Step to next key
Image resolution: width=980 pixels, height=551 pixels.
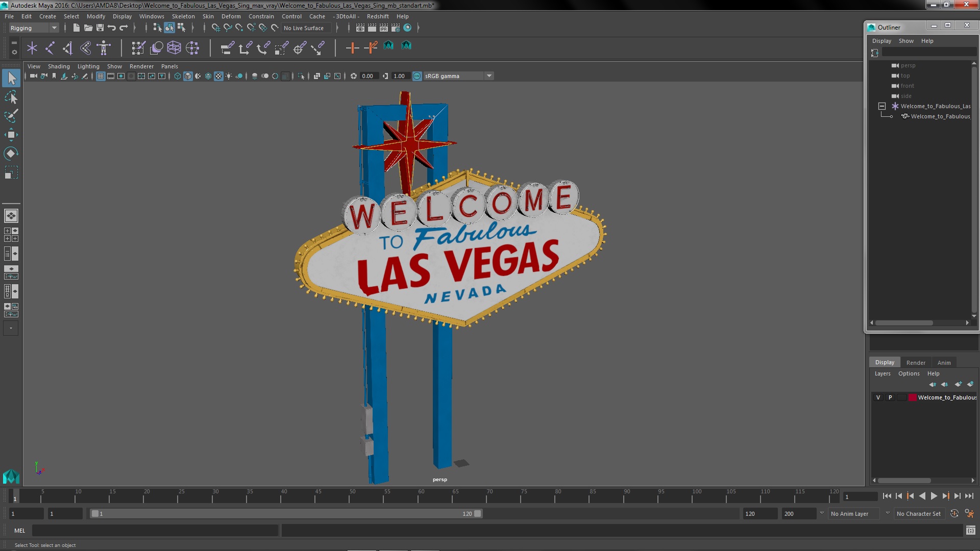[x=945, y=496]
